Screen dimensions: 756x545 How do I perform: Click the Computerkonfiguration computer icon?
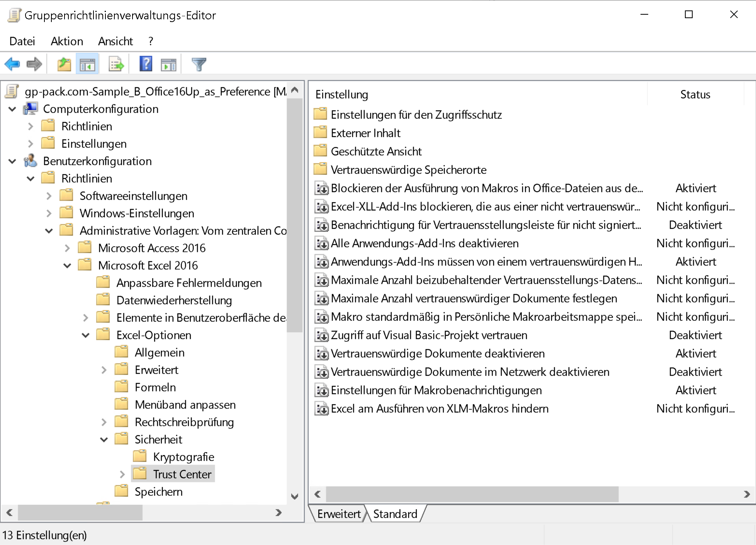click(30, 109)
